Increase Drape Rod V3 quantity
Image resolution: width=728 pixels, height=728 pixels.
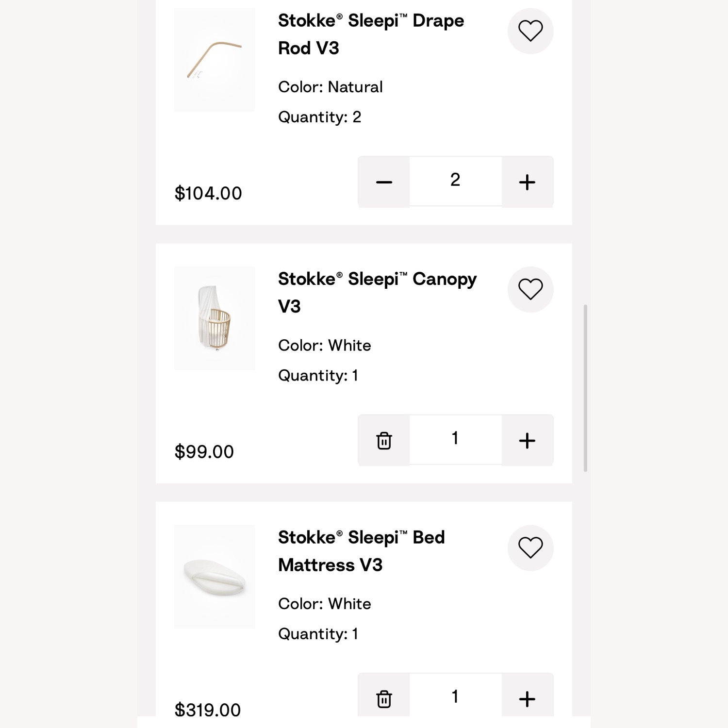(527, 182)
